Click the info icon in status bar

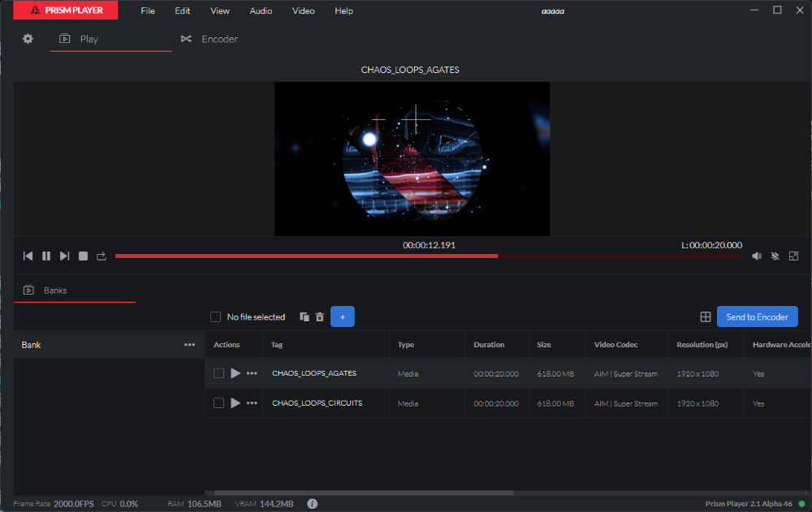(x=313, y=504)
